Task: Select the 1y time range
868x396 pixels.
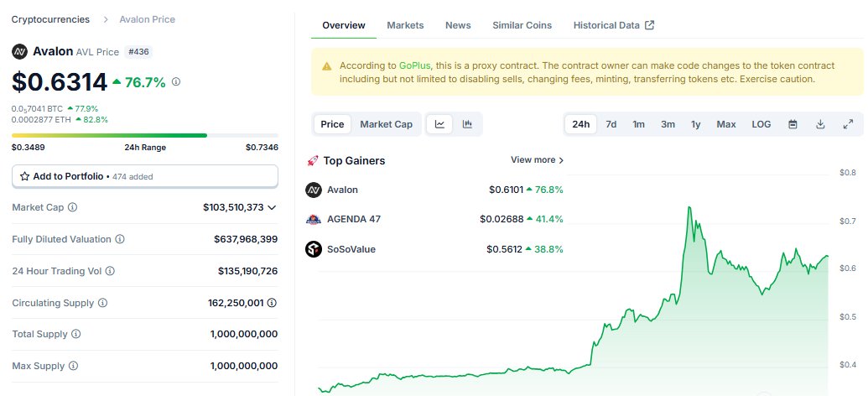Action: 696,124
